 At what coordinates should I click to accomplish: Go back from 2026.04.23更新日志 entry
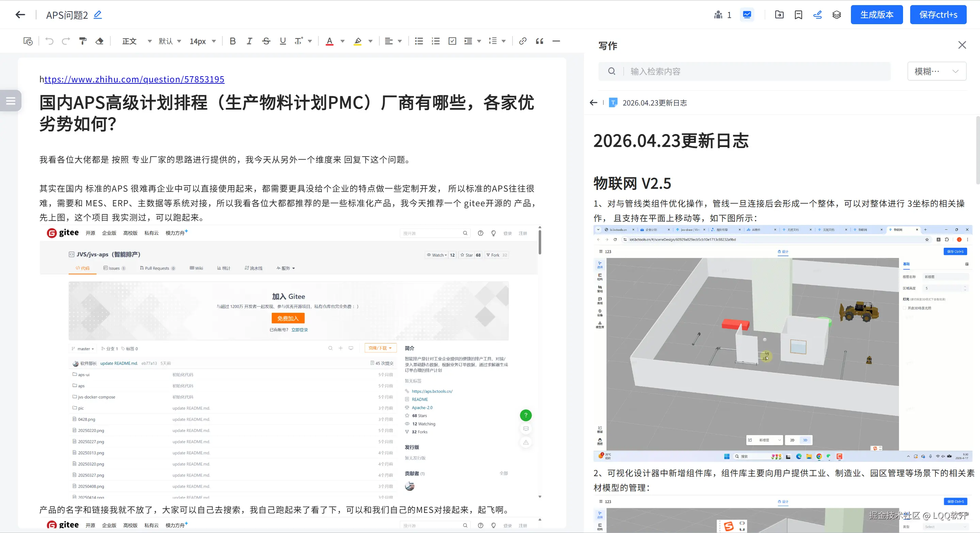click(x=594, y=103)
